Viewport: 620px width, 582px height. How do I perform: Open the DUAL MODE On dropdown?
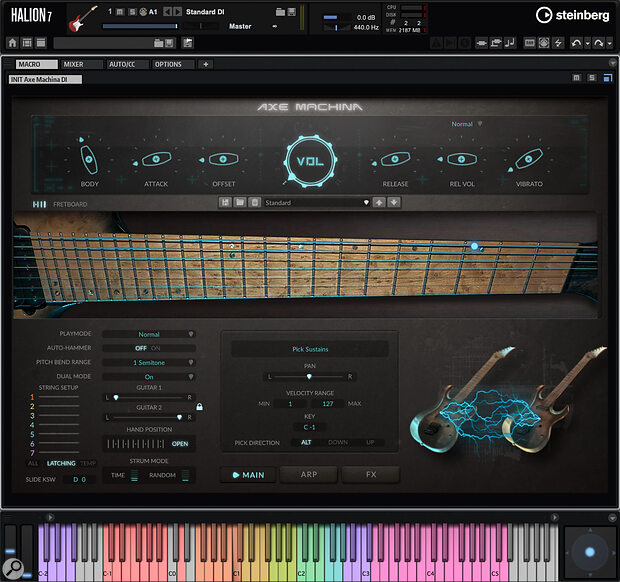click(x=149, y=377)
